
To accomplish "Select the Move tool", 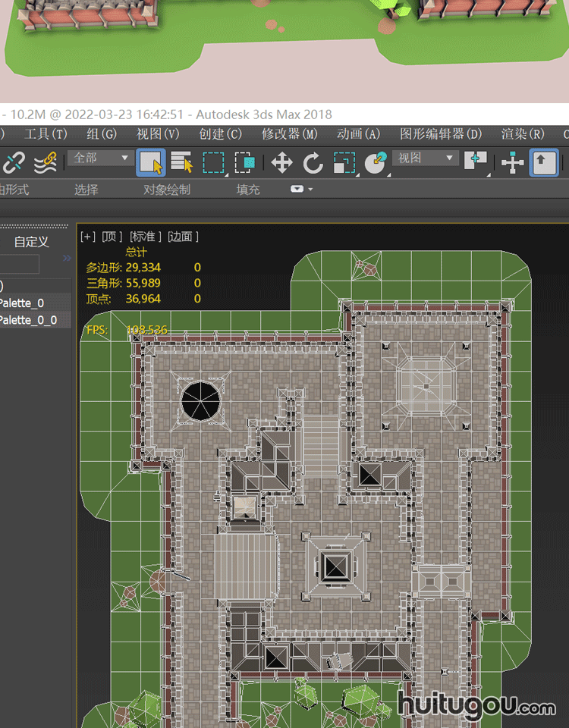I will click(282, 162).
